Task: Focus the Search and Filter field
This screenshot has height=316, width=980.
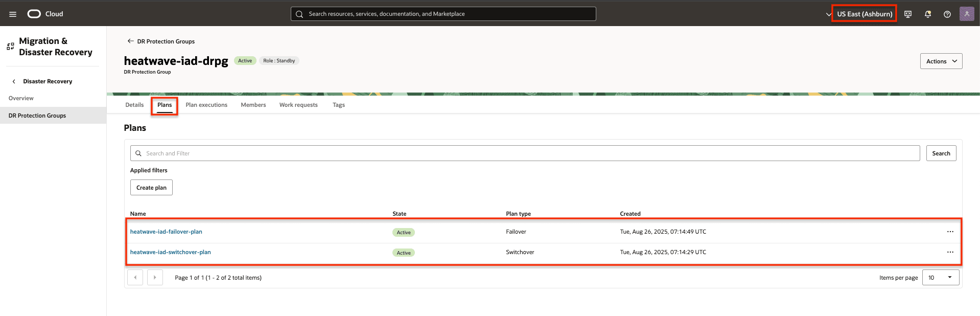Action: click(x=525, y=153)
